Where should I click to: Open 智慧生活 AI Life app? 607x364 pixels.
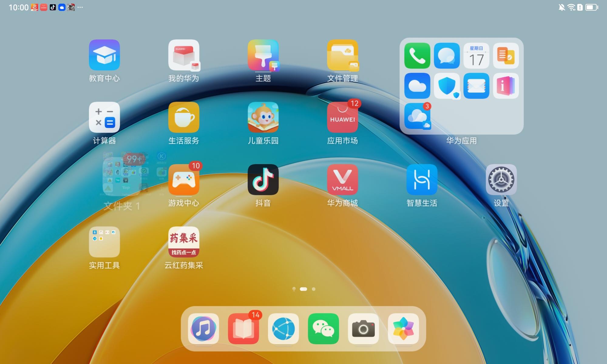[x=422, y=180]
